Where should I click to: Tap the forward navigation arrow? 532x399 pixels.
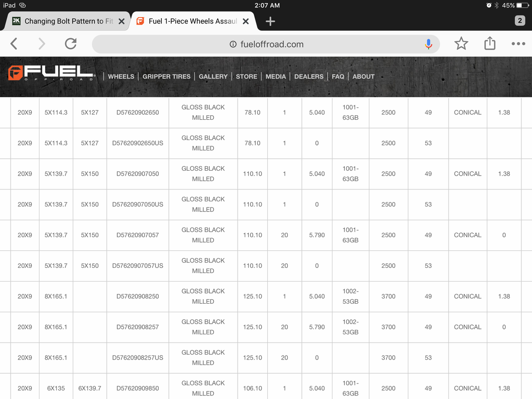(42, 43)
